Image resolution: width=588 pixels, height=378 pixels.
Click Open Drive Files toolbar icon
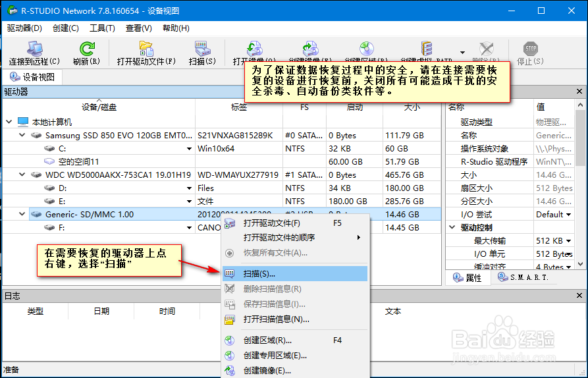(x=146, y=49)
